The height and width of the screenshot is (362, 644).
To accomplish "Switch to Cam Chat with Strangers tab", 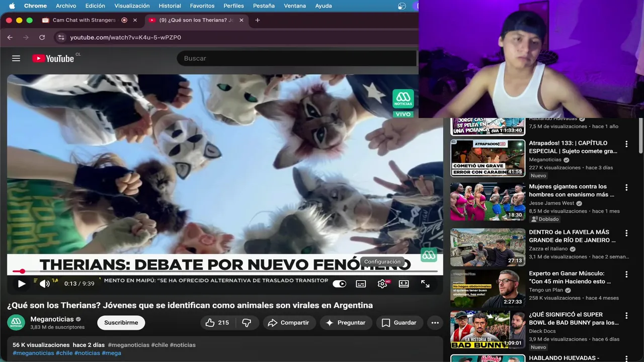I will coord(85,20).
